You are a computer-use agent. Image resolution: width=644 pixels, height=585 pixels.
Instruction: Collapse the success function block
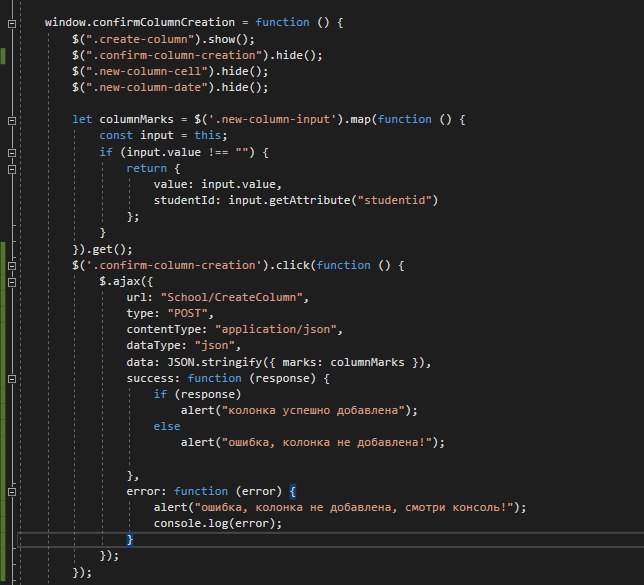pos(12,379)
